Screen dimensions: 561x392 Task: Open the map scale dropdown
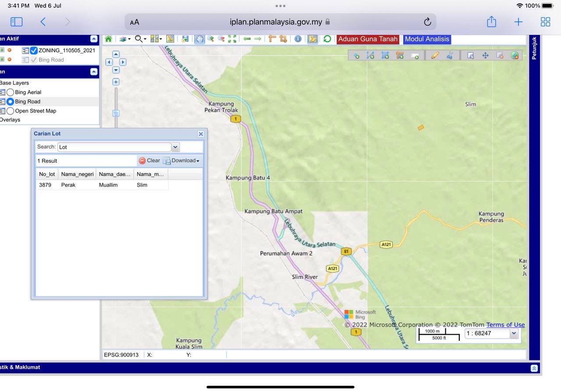tap(514, 334)
